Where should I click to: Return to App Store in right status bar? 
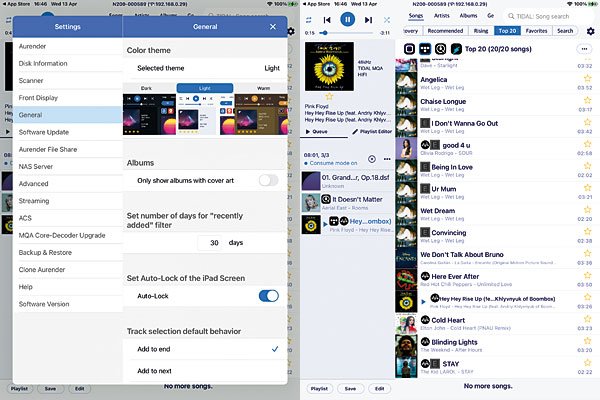coord(316,4)
